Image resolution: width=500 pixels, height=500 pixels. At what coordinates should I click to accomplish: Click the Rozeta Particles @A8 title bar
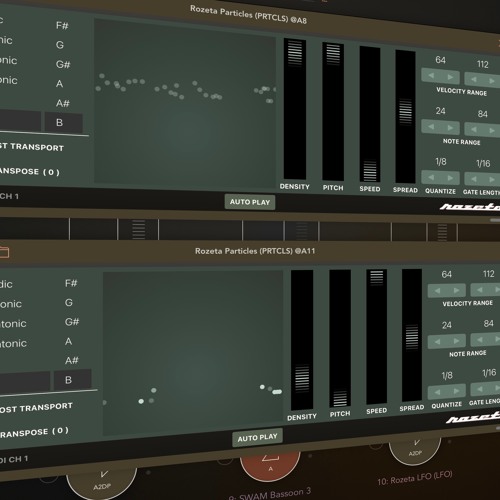tap(248, 14)
